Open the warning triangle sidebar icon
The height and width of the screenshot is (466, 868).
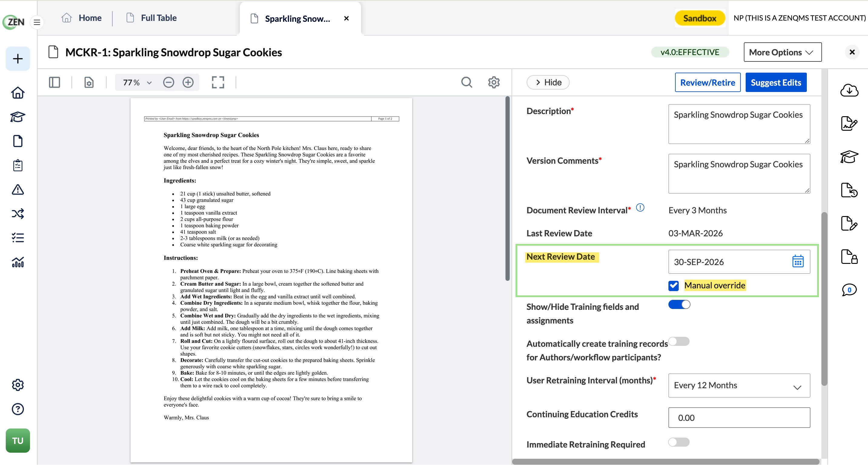[x=18, y=189]
